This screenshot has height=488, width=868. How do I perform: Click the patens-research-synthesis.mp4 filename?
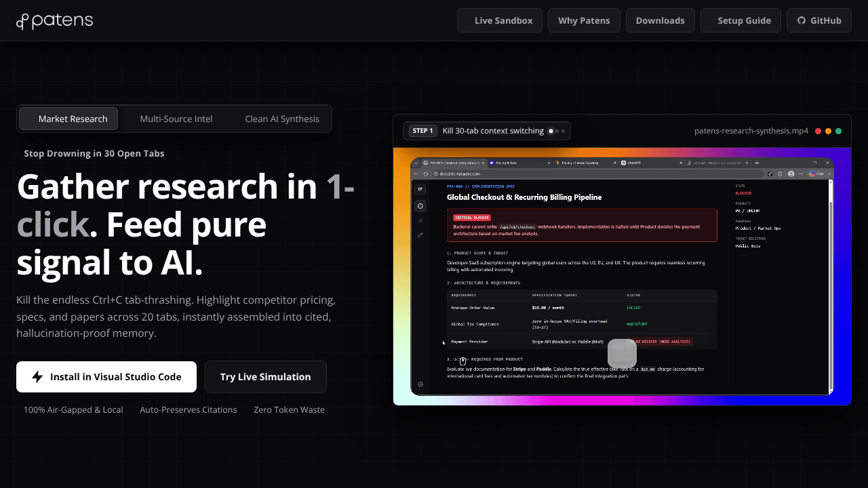(751, 131)
